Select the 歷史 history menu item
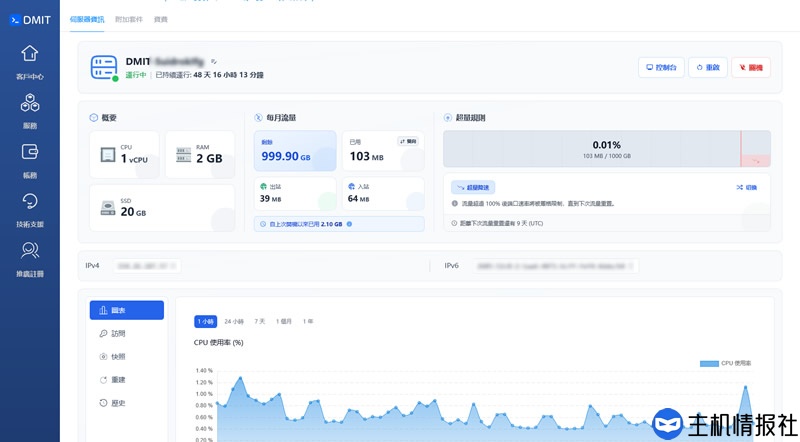This screenshot has width=800, height=442. tap(127, 403)
